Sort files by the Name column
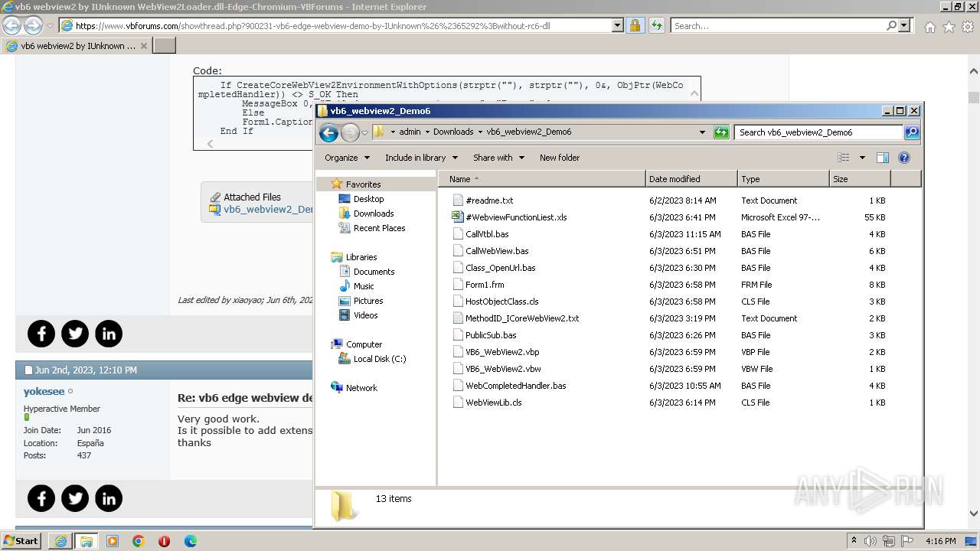Viewport: 980px width, 551px height. (x=542, y=179)
